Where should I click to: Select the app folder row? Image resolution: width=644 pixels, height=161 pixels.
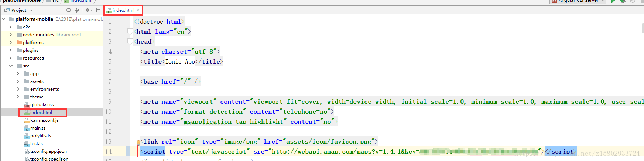pos(51,73)
